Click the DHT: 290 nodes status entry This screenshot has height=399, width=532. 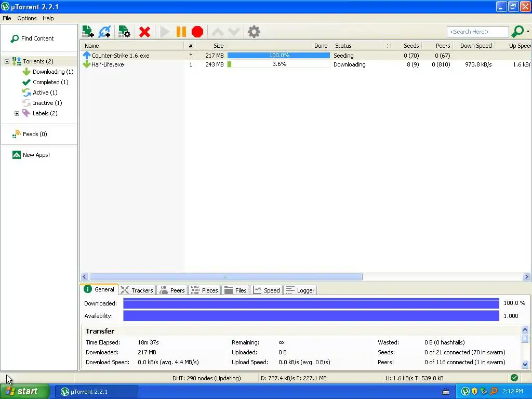click(206, 378)
